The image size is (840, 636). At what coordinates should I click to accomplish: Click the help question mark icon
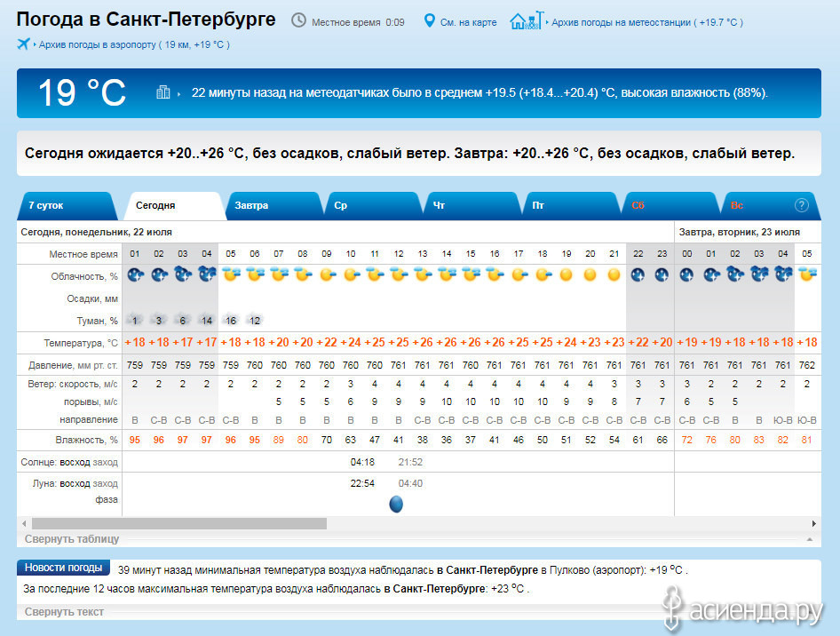click(x=802, y=205)
